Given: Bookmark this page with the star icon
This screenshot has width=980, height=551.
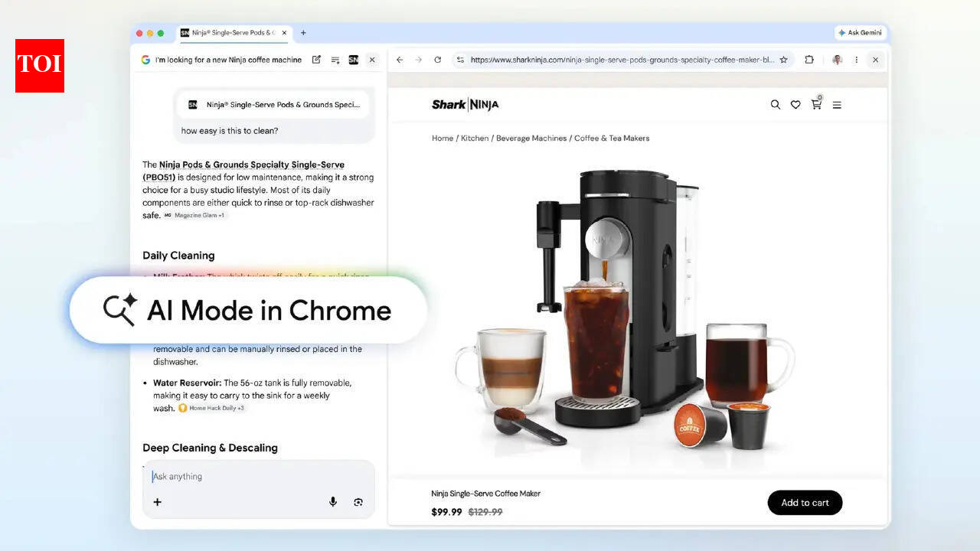Looking at the screenshot, I should (784, 60).
